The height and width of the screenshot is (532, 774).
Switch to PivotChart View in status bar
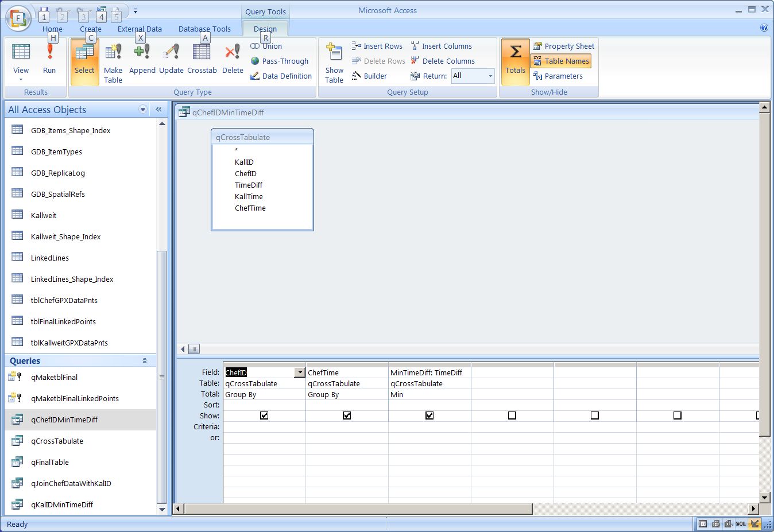pos(728,523)
